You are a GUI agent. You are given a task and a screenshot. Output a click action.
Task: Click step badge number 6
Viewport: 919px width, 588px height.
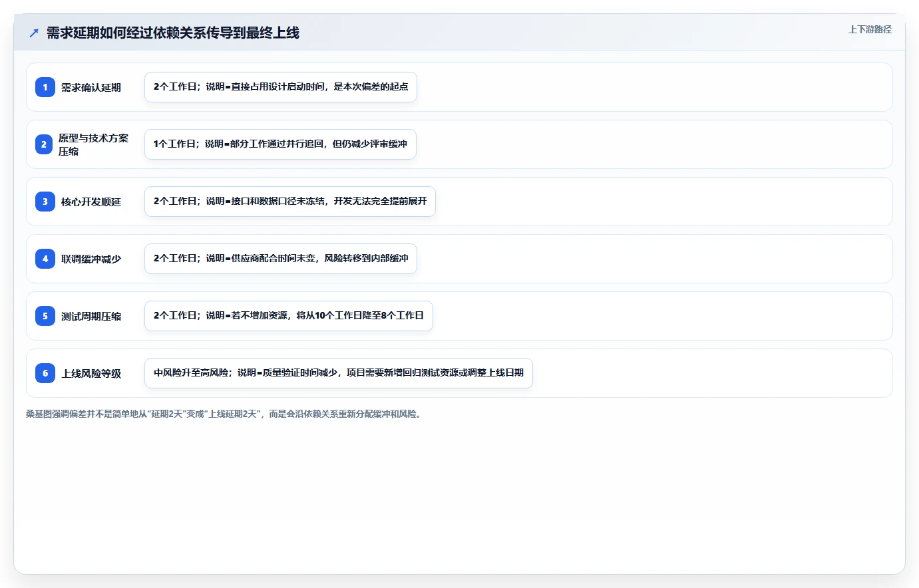pos(45,373)
